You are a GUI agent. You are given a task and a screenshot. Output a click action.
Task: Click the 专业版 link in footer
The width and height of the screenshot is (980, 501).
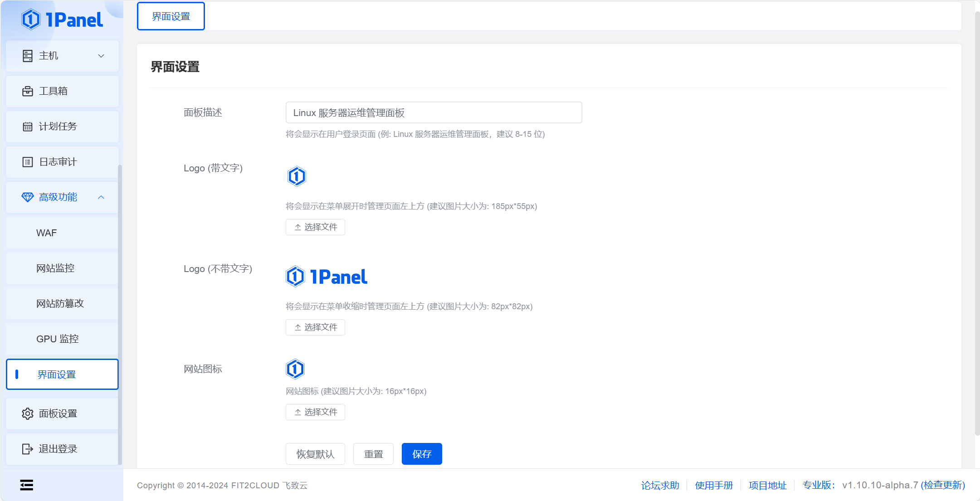coord(819,486)
